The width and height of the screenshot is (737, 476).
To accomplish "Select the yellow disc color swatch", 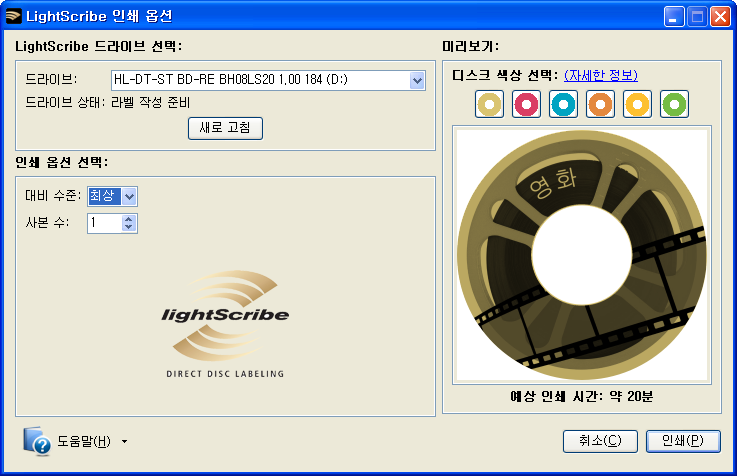I will [637, 104].
